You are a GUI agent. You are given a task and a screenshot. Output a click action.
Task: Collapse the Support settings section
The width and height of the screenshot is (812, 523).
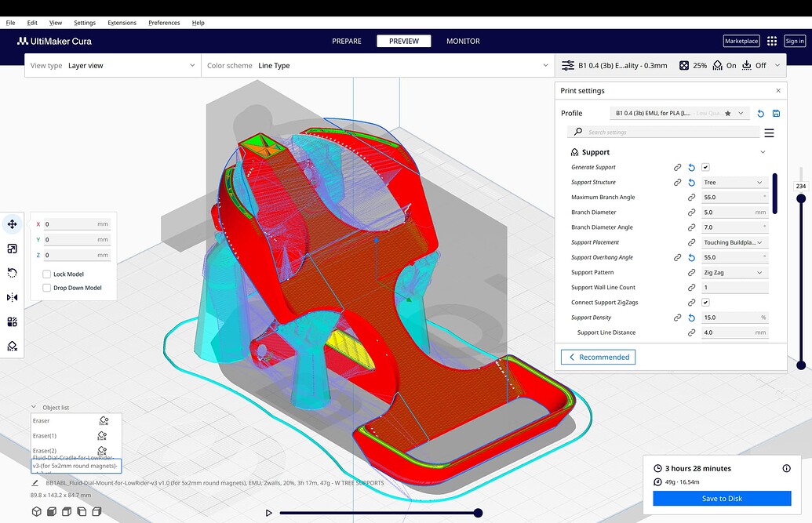click(x=763, y=152)
